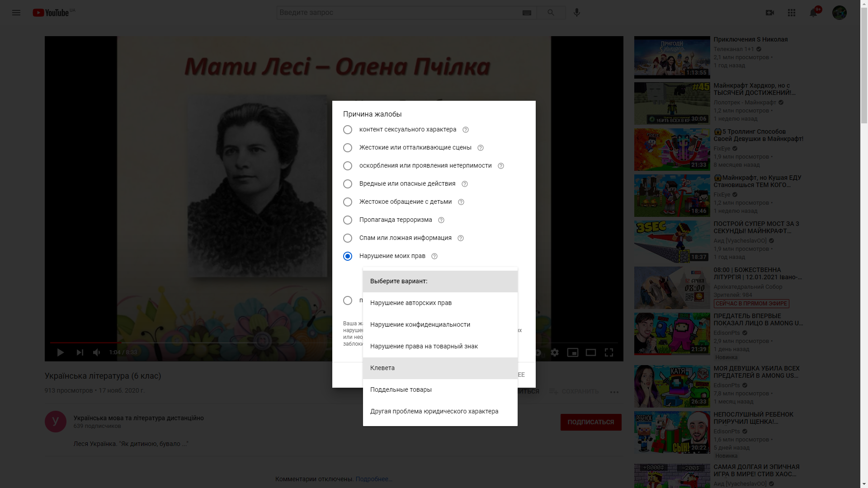Choose 'Выберите вариант:' placeholder entry

tap(440, 282)
